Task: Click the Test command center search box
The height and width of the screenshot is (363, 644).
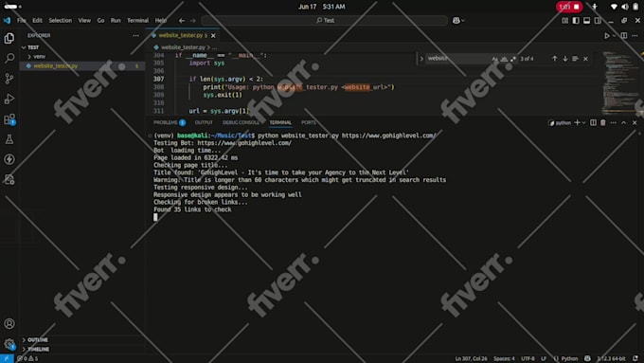Action: (x=325, y=20)
